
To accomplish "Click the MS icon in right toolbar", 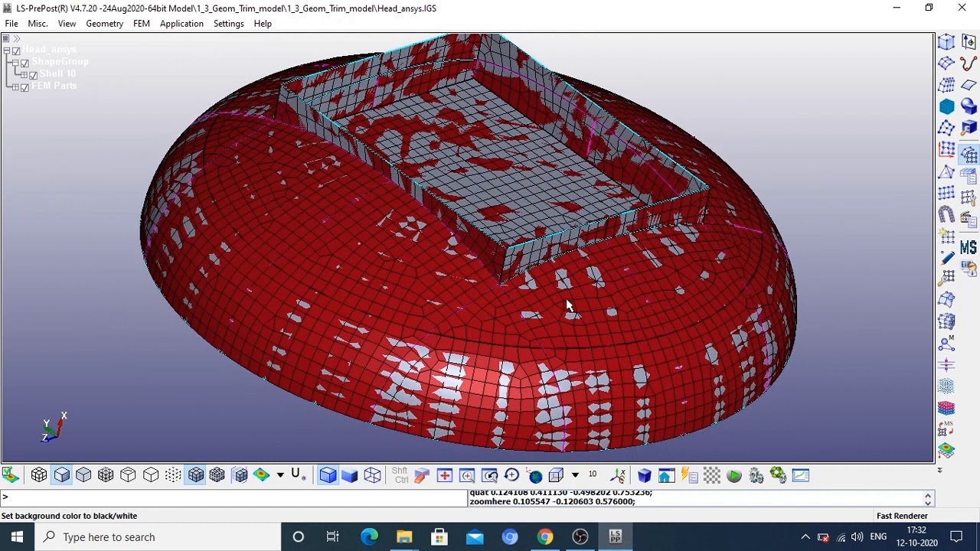I will [969, 247].
